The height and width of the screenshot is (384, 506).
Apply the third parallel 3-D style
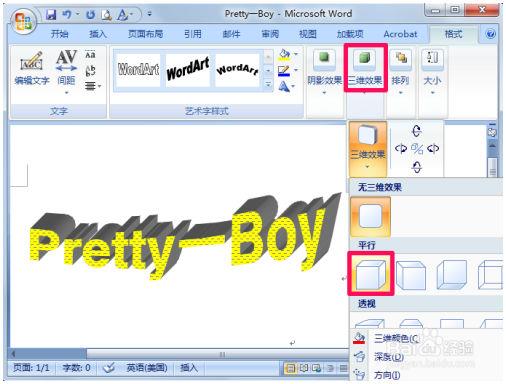coord(452,275)
